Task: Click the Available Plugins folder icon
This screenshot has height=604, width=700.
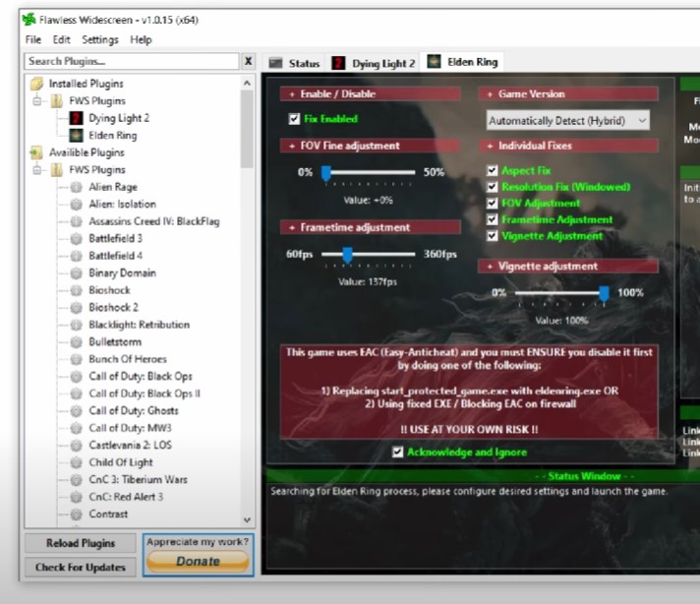Action: [x=36, y=152]
